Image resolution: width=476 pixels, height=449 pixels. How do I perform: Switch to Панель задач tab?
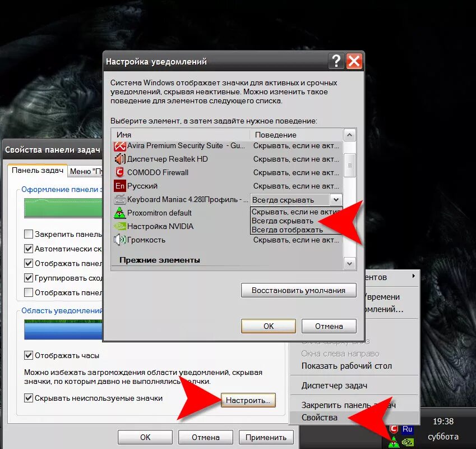pos(38,171)
